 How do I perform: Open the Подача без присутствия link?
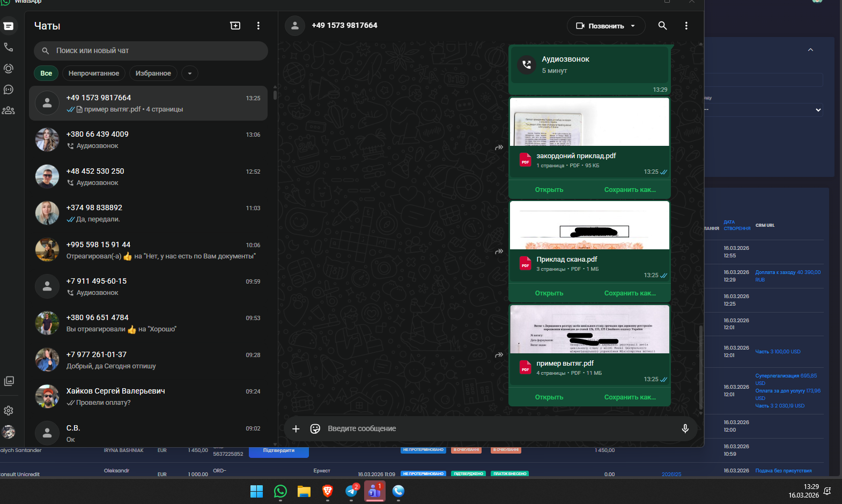click(784, 471)
